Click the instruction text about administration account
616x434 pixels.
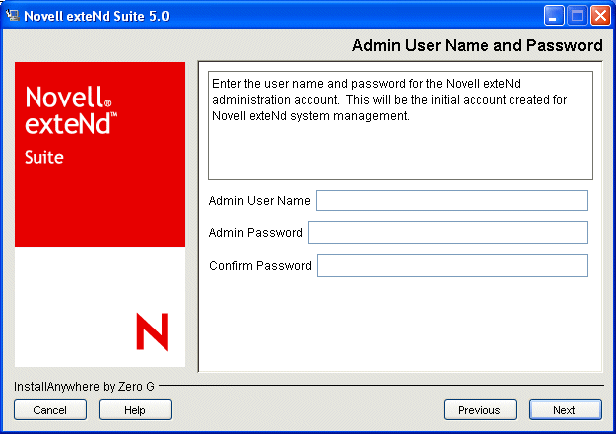tap(389, 100)
